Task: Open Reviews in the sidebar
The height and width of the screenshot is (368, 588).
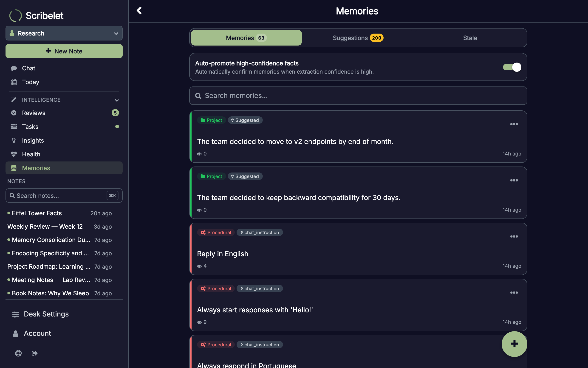Action: coord(64,113)
